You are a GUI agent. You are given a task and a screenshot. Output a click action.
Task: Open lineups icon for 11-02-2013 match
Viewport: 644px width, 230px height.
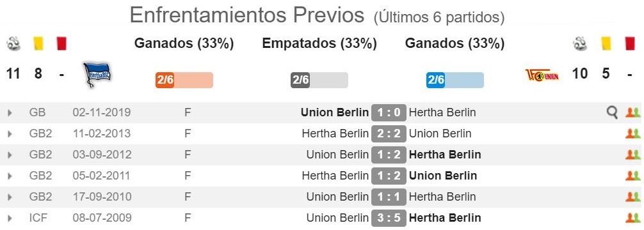[633, 134]
